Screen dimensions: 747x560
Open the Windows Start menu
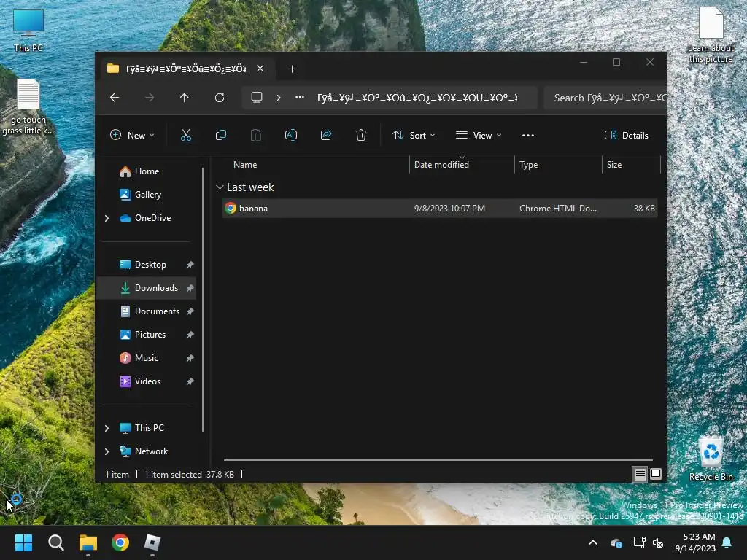point(23,542)
